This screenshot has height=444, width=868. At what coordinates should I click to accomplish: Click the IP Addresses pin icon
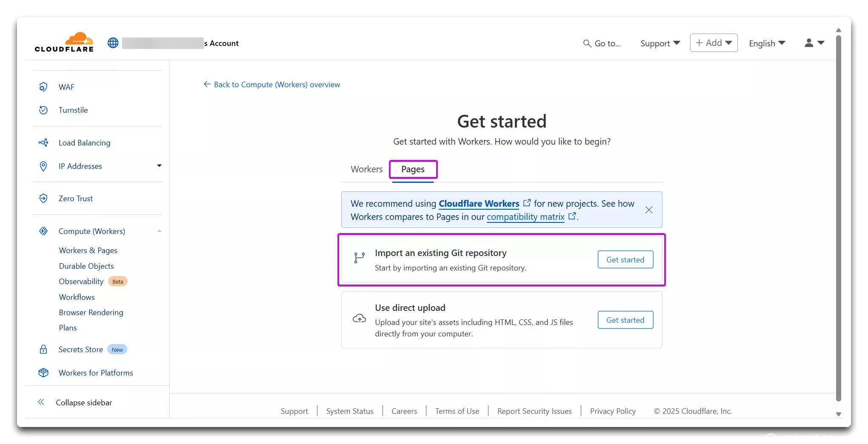point(43,166)
